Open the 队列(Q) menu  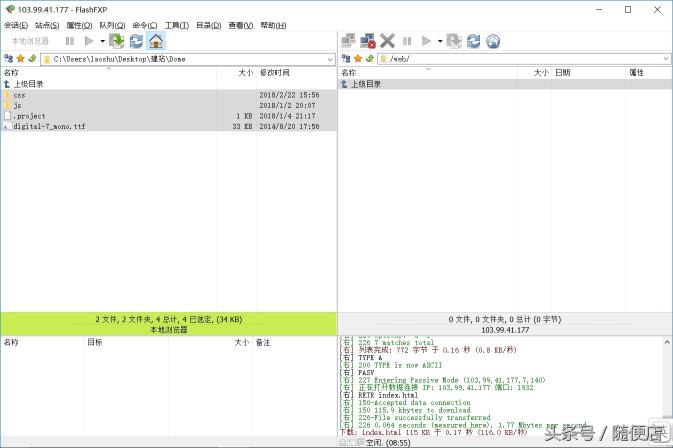pyautogui.click(x=112, y=25)
